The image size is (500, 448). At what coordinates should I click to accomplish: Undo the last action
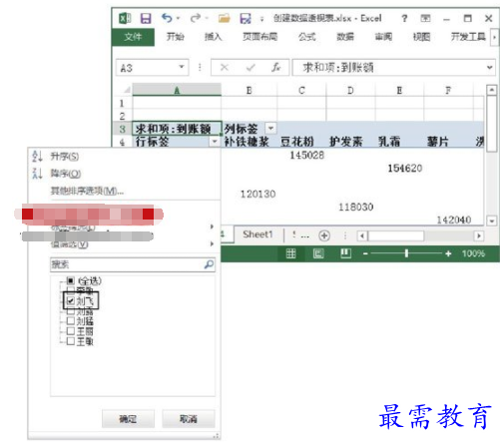point(167,18)
